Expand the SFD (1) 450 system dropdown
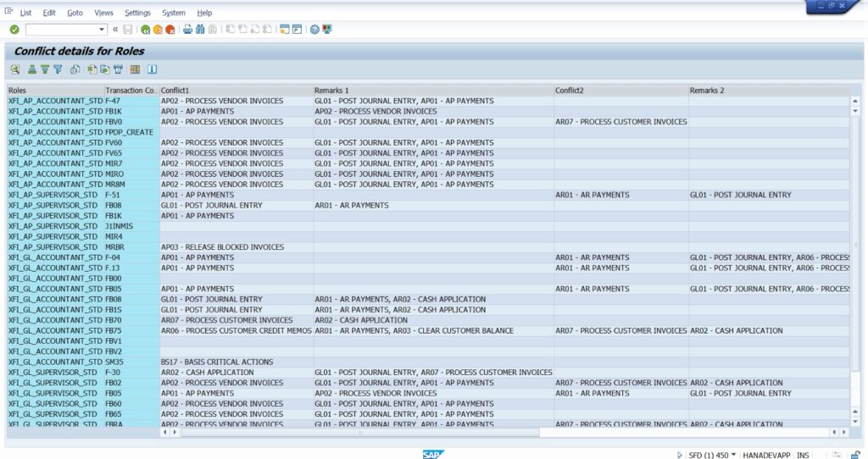Screen dimensions: 868x459 click(x=733, y=455)
